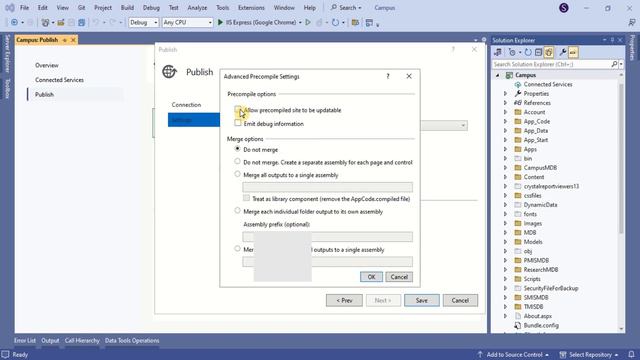Image resolution: width=640 pixels, height=360 pixels.
Task: Open the Any CPU platform dropdown
Action: point(187,22)
